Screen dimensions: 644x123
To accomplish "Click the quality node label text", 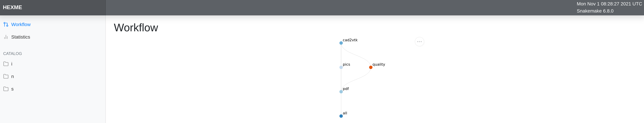I will [379, 64].
